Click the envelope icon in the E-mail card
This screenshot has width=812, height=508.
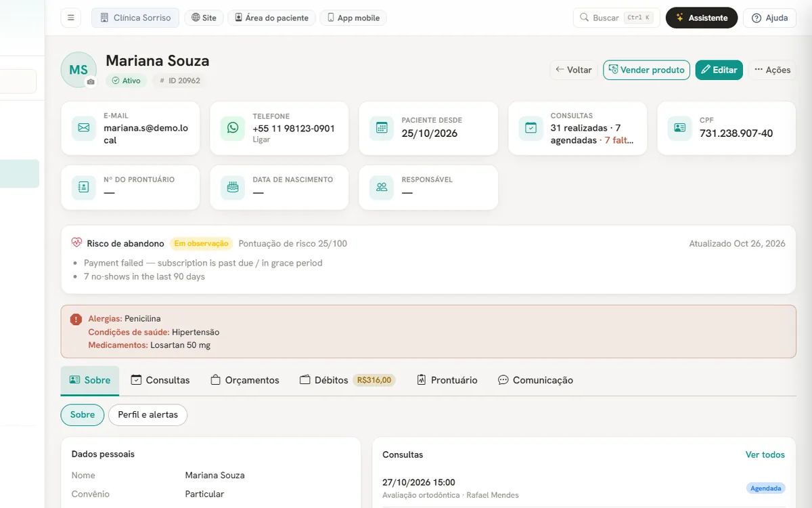click(x=84, y=127)
